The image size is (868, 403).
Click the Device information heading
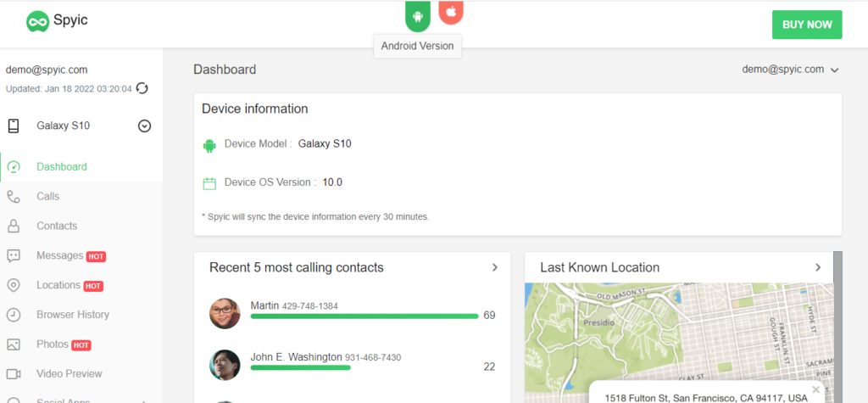click(x=254, y=109)
